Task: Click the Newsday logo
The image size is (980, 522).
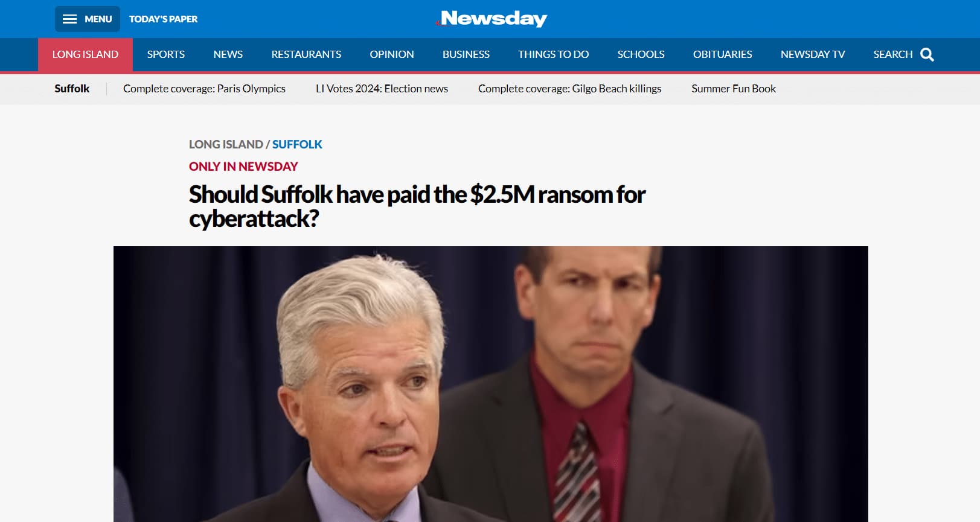Action: (x=492, y=19)
